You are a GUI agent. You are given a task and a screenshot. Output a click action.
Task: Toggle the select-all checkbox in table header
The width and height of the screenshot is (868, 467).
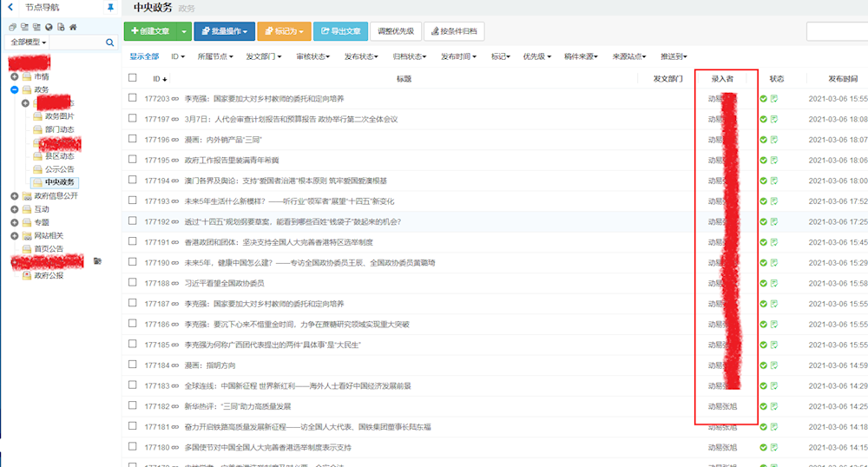[133, 78]
